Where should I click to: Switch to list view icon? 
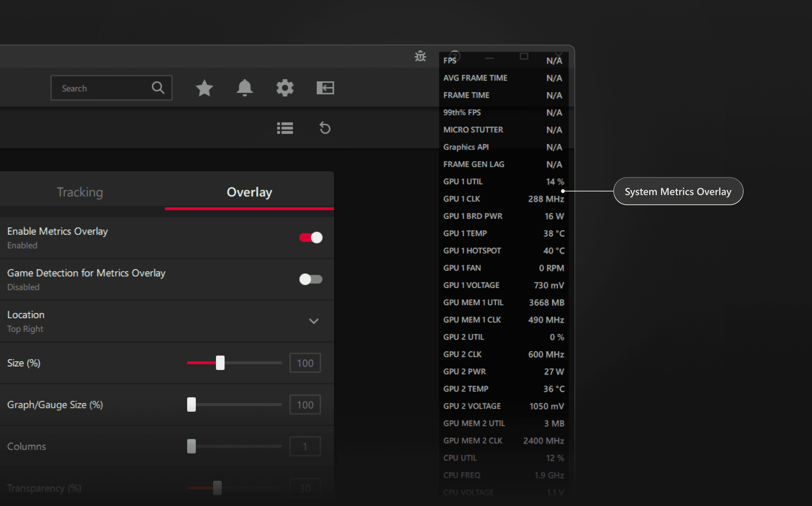point(285,128)
